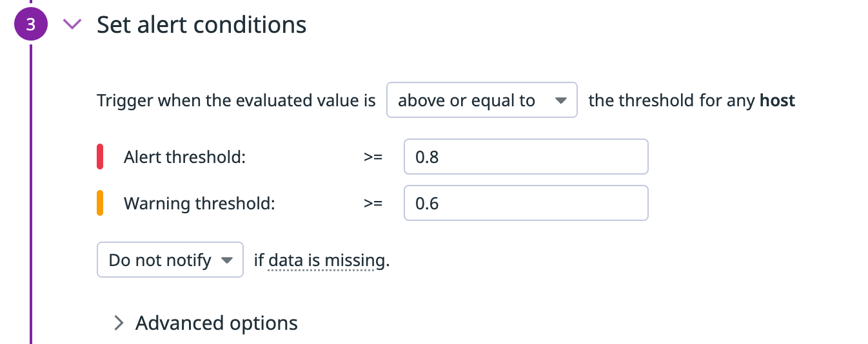Click the >= symbol beside Warning threshold
This screenshot has height=344, width=868.
[373, 204]
